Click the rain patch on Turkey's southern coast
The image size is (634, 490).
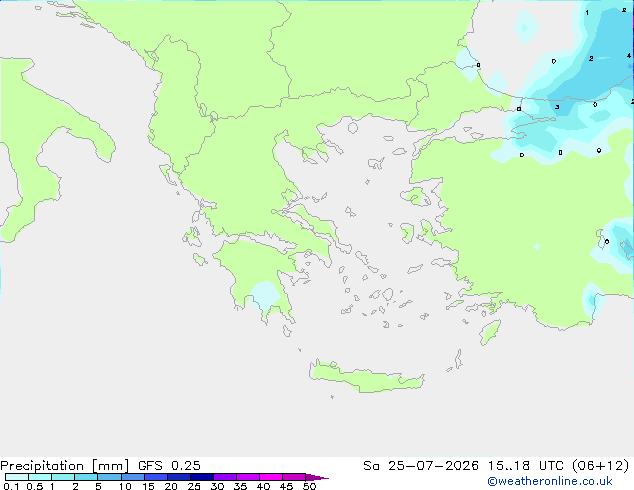pyautogui.click(x=591, y=300)
